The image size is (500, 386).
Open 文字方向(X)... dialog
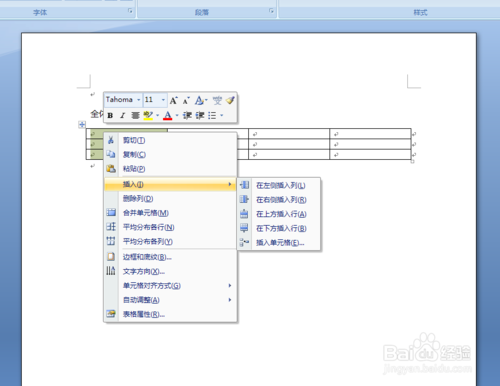[171, 271]
